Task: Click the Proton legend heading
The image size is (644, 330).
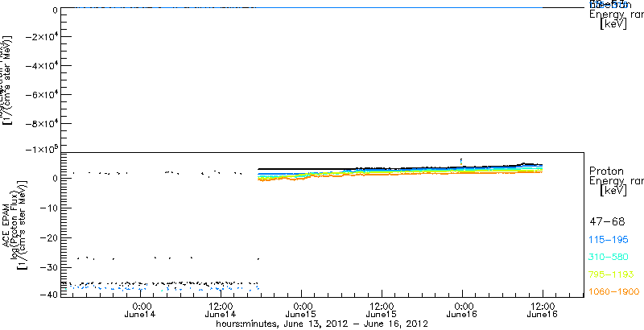Action: 606,171
